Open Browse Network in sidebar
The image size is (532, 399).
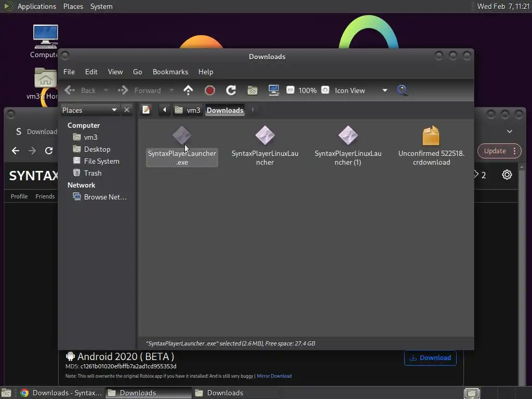(x=100, y=197)
